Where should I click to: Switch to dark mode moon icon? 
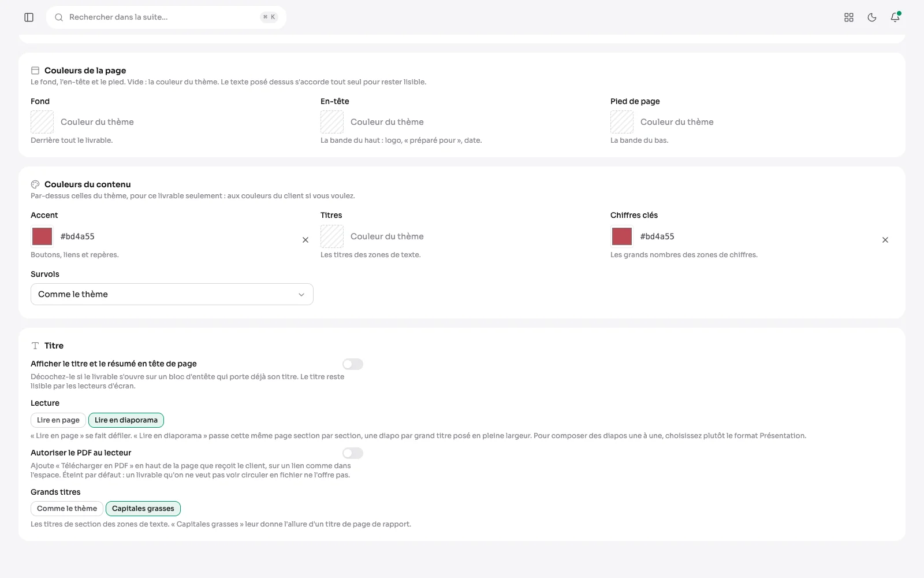[x=872, y=17]
